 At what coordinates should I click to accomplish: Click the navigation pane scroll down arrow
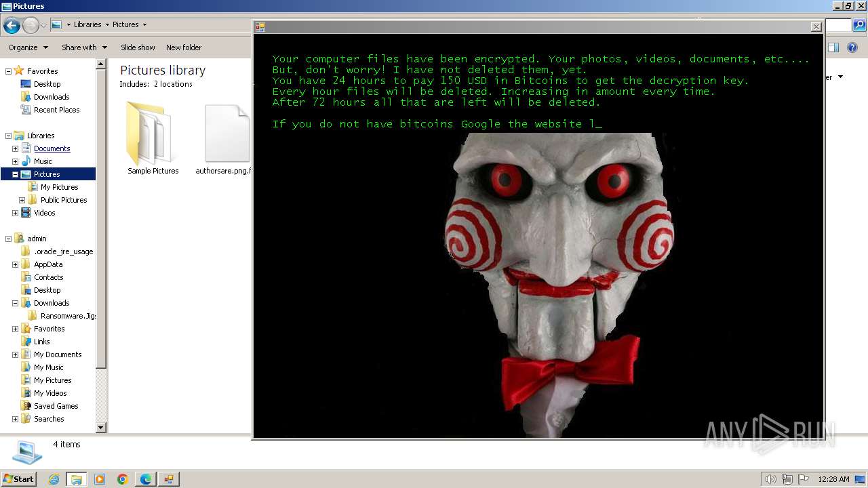tap(101, 428)
